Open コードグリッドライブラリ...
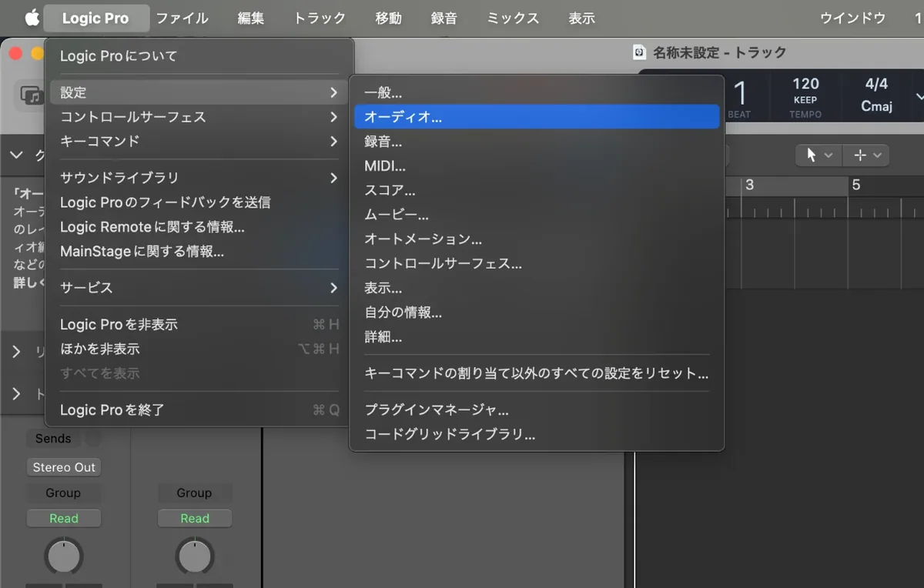Image resolution: width=924 pixels, height=588 pixels. pos(537,434)
